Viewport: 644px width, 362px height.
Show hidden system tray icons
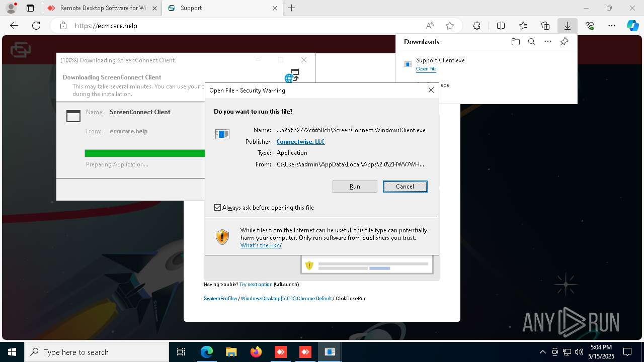click(x=542, y=352)
